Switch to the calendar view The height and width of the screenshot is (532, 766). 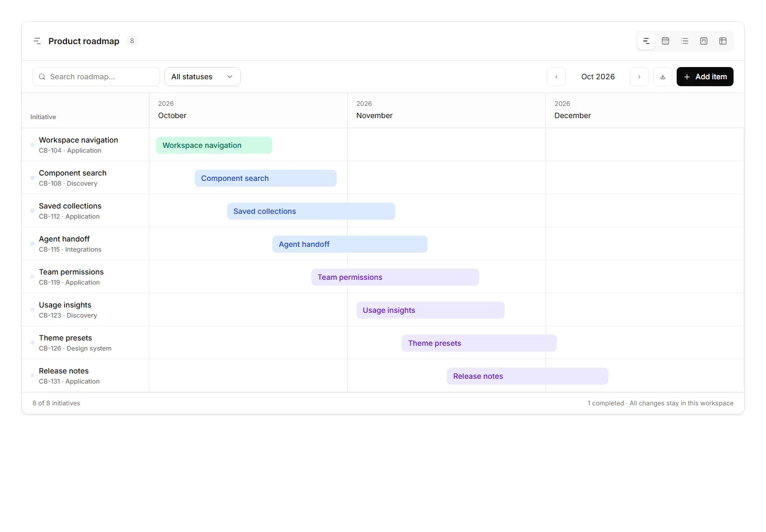[665, 41]
